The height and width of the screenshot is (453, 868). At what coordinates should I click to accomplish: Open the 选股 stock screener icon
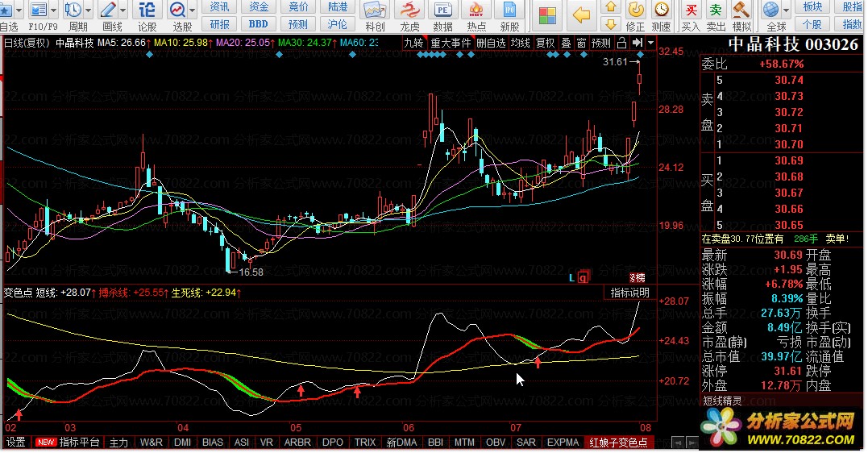pos(177,10)
